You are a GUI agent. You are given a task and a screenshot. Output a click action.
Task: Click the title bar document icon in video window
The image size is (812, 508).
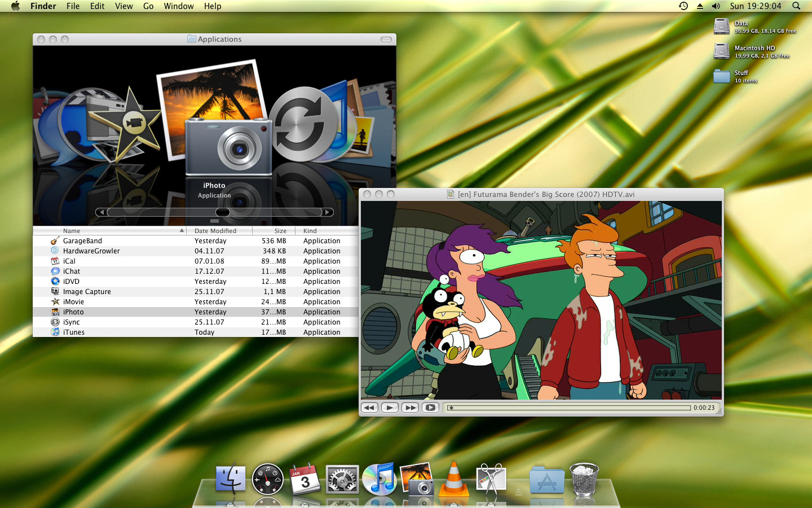(x=451, y=194)
